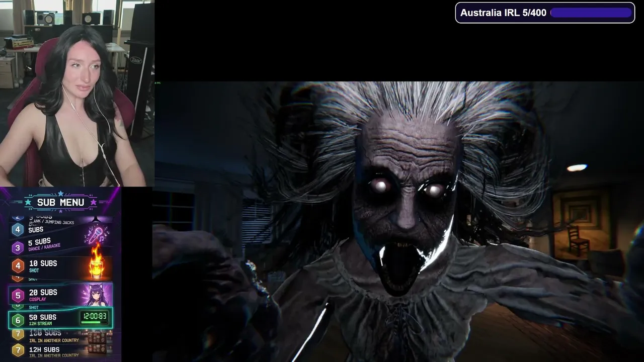Click the purple hexagon number 3 badge
Viewport: 644px width, 362px height.
tap(18, 247)
